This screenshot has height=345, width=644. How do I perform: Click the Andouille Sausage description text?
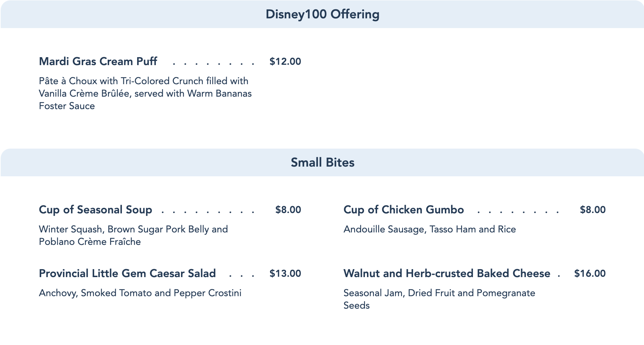pyautogui.click(x=429, y=229)
